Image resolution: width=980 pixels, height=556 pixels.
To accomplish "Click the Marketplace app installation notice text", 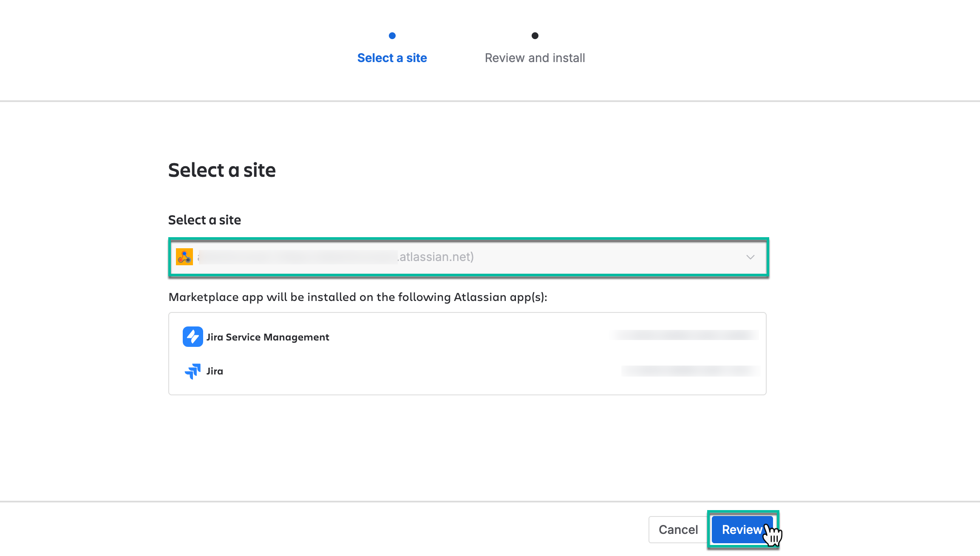I will (x=358, y=297).
